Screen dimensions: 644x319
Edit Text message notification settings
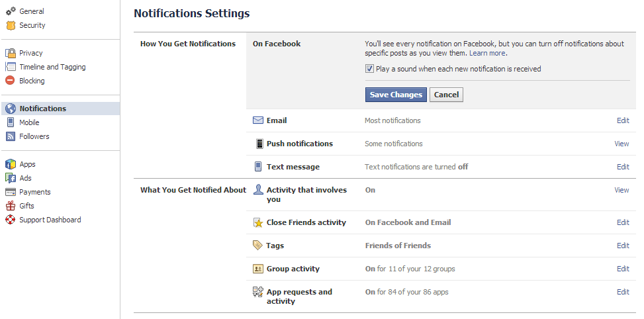point(622,167)
